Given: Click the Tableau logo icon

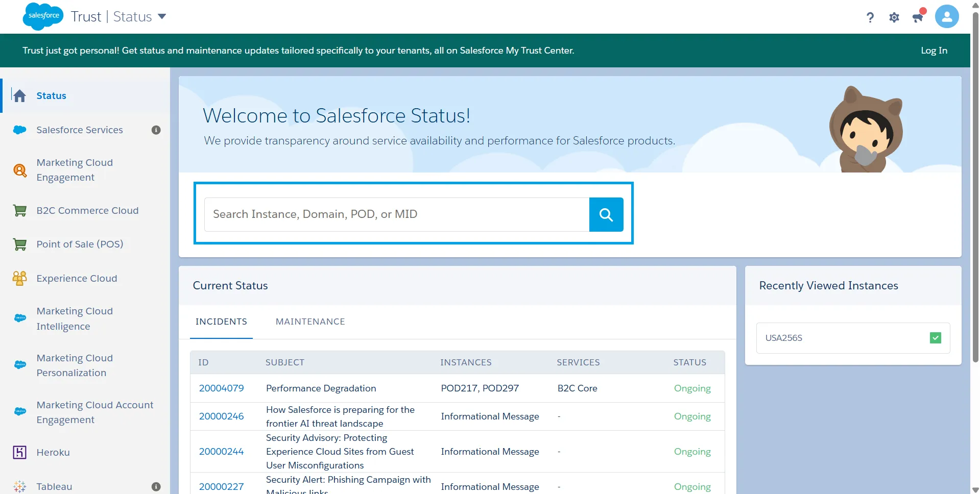Looking at the screenshot, I should click(x=20, y=486).
